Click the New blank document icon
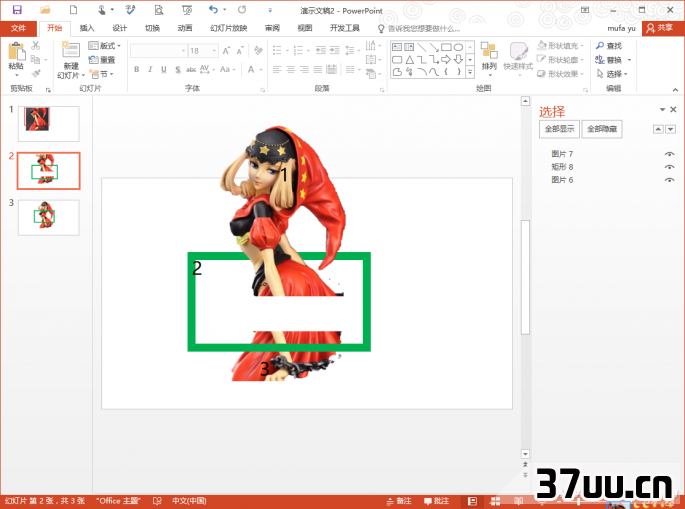Viewport: 685px width, 509px height. point(73,10)
